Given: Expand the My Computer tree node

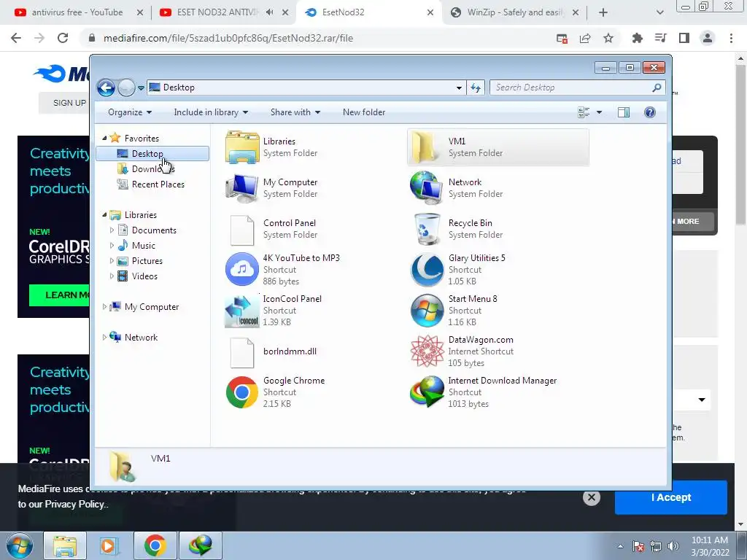Looking at the screenshot, I should (x=104, y=307).
